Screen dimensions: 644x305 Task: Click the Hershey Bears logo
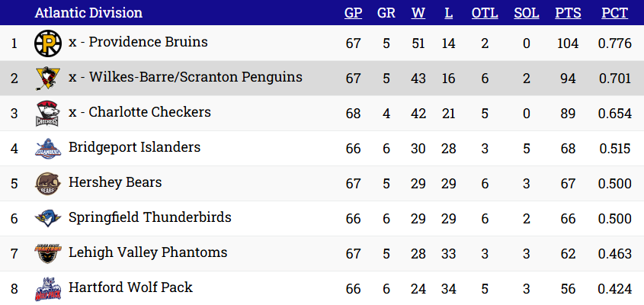[x=48, y=184]
